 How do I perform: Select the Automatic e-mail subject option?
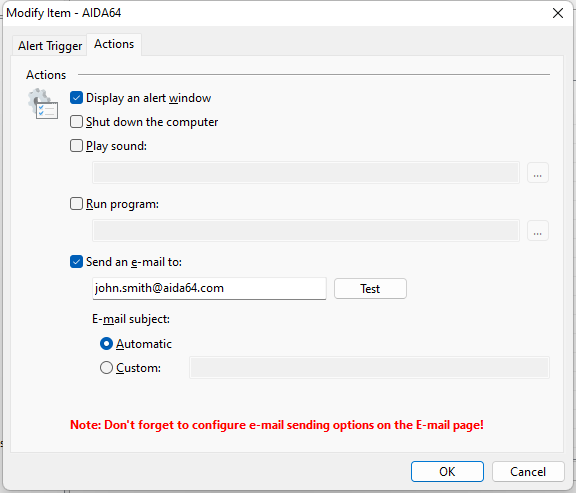[x=106, y=344]
